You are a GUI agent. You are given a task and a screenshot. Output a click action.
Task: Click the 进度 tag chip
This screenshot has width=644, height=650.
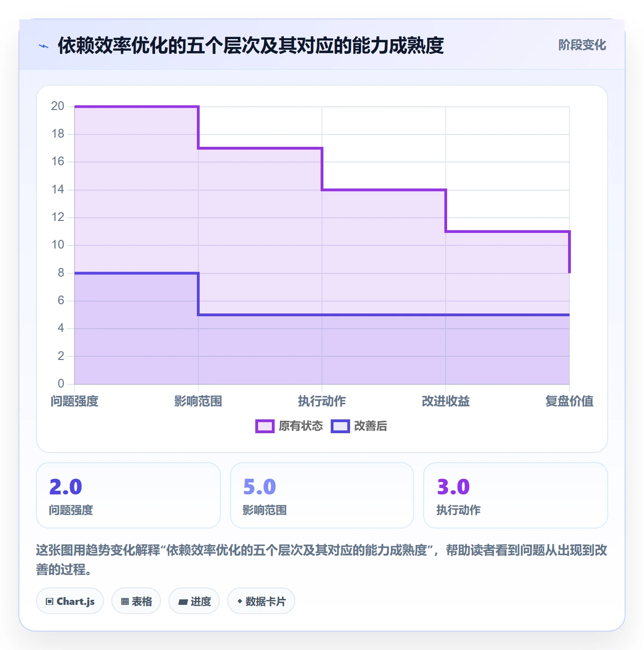tap(194, 601)
